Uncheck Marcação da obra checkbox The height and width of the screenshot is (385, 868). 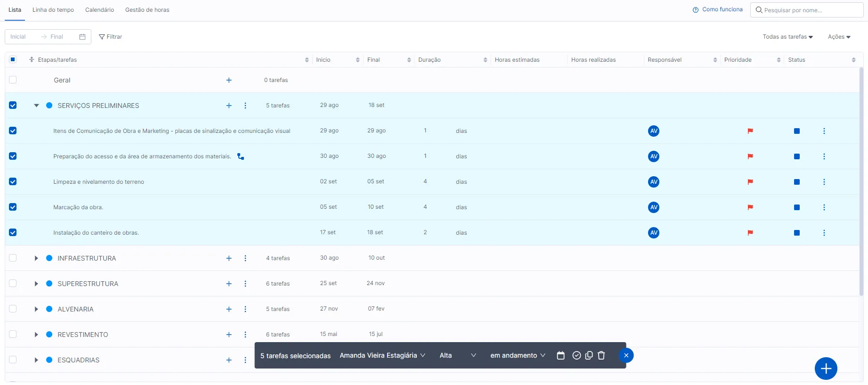13,207
